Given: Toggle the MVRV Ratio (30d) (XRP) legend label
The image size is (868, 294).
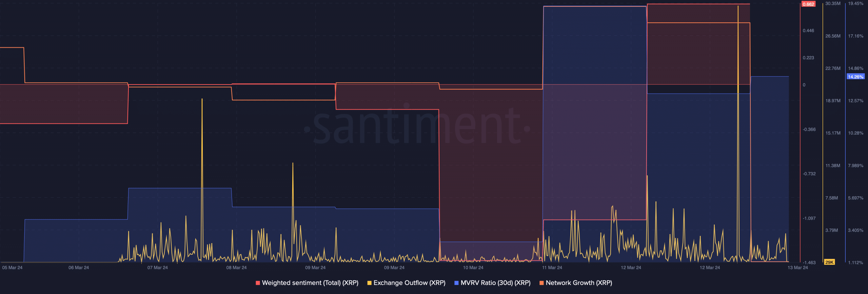Looking at the screenshot, I should (495, 283).
